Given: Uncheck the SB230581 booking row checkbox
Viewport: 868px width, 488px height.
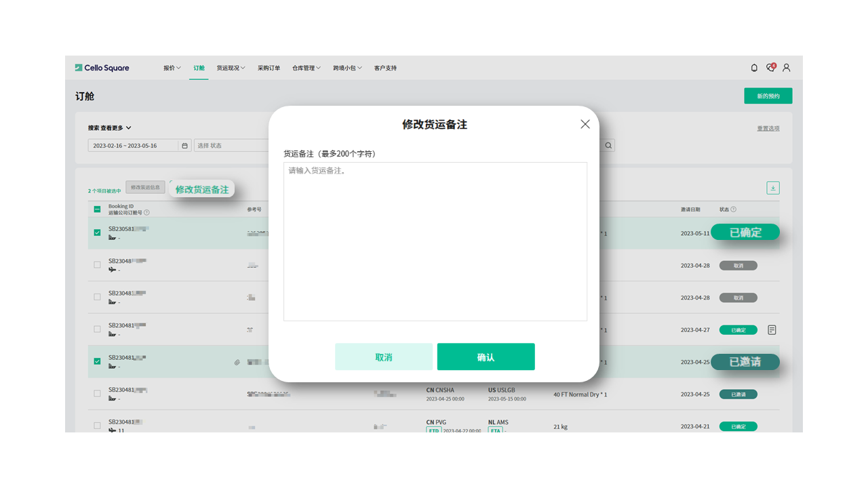Looking at the screenshot, I should click(x=97, y=232).
